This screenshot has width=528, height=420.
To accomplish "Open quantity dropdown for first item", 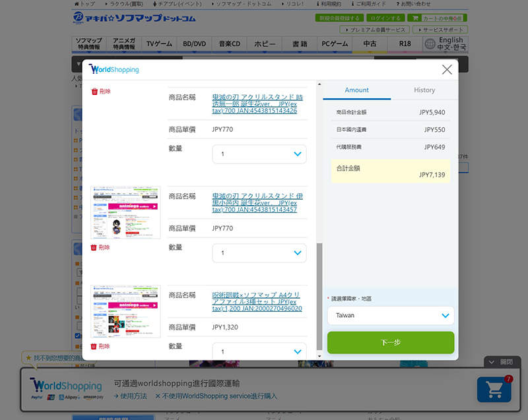I will (x=259, y=154).
